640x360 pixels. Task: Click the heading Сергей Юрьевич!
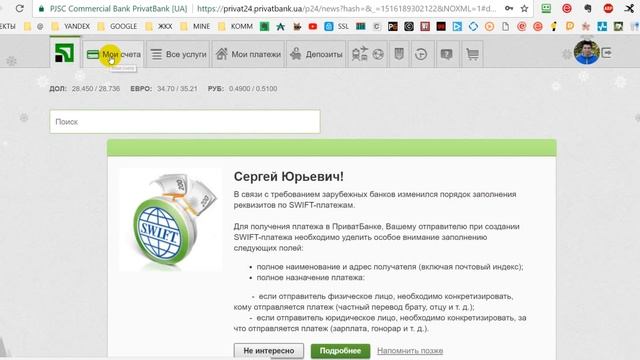pyautogui.click(x=289, y=177)
